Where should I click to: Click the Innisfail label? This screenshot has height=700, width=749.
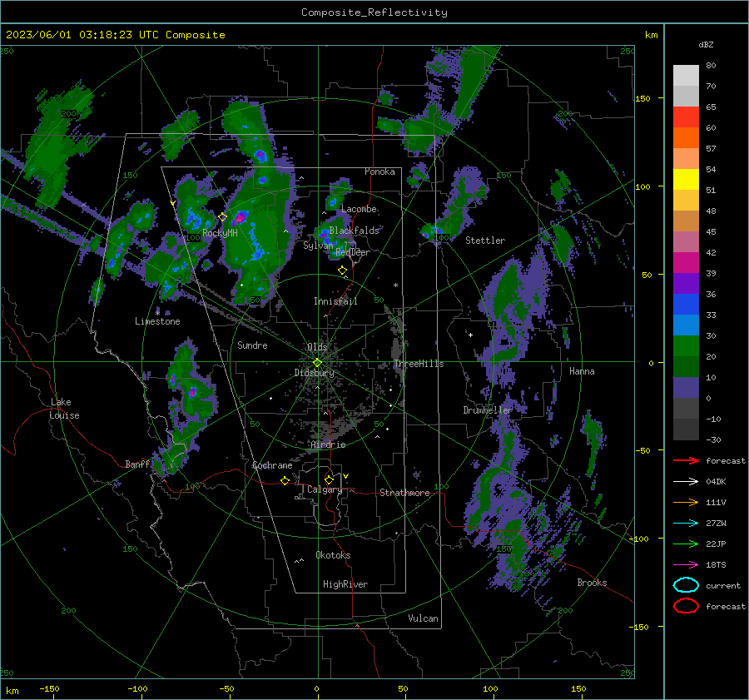point(335,301)
